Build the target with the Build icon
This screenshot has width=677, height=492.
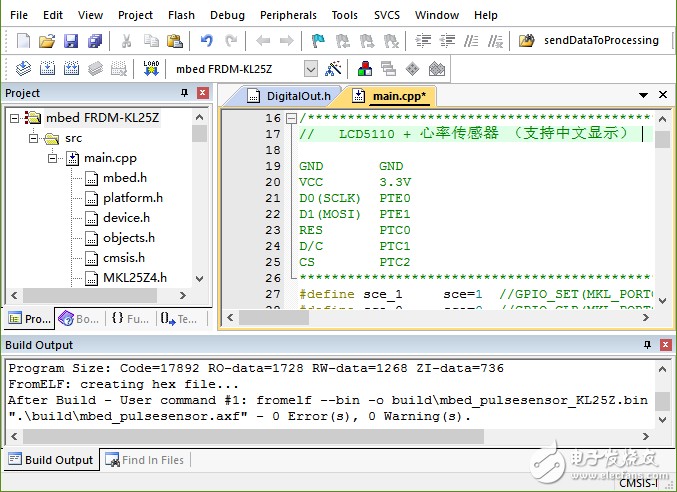click(47, 69)
